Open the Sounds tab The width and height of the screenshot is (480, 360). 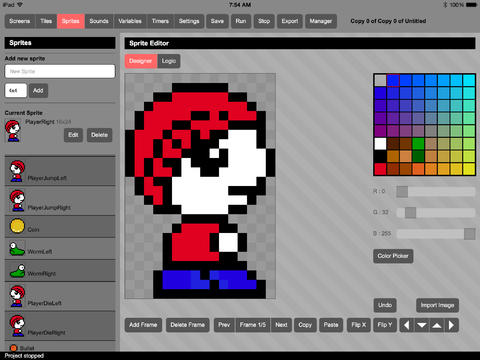tap(99, 21)
